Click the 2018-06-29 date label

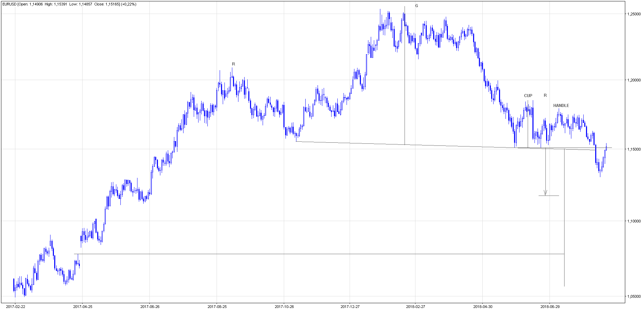pos(550,307)
